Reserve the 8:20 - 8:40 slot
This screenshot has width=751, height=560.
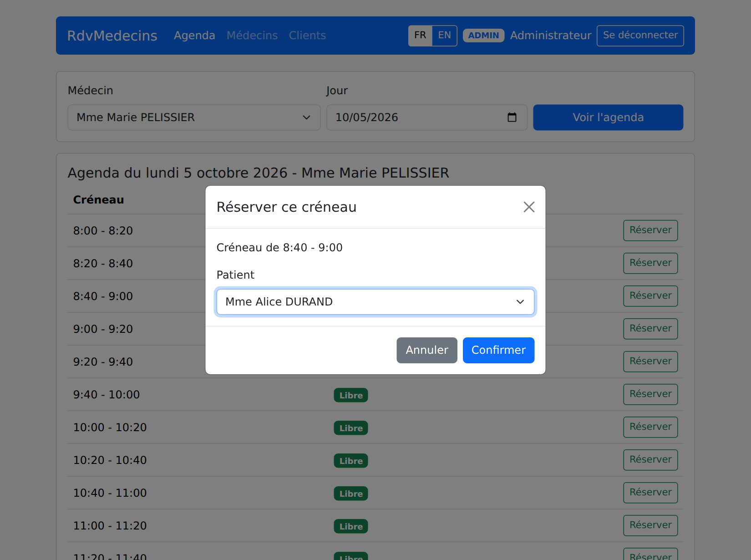(650, 263)
